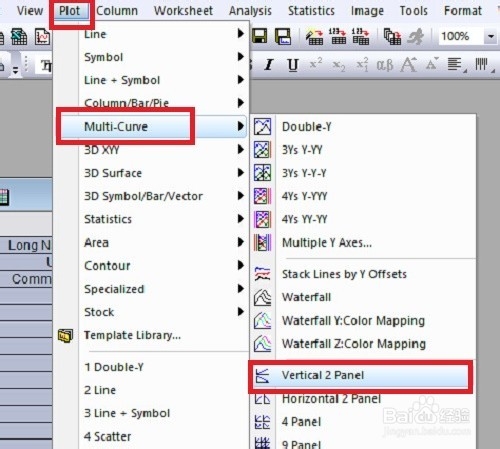Click the Double-Y plot icon
Image resolution: width=500 pixels, height=449 pixels.
262,127
